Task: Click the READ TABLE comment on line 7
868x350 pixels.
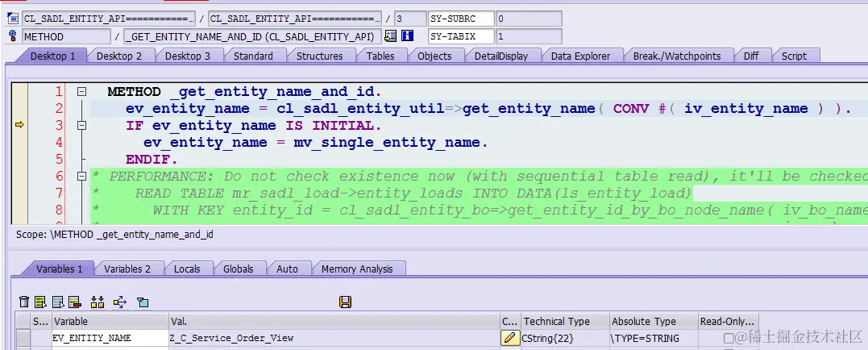Action: point(392,194)
